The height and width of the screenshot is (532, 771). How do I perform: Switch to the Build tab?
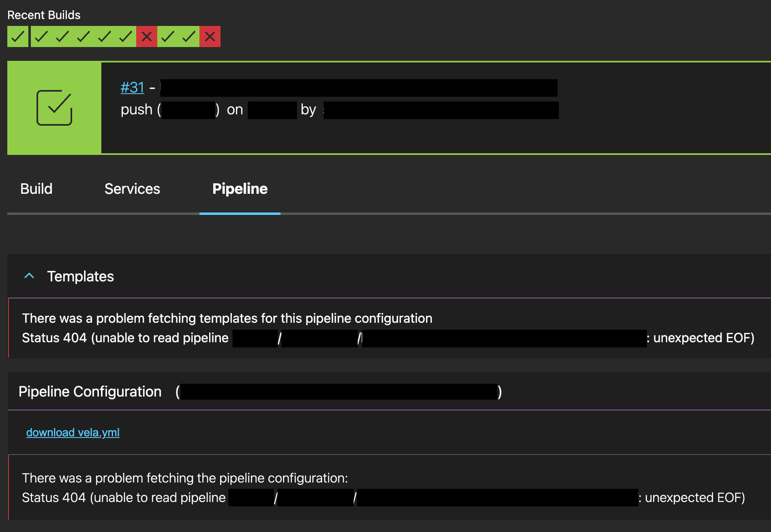[36, 189]
